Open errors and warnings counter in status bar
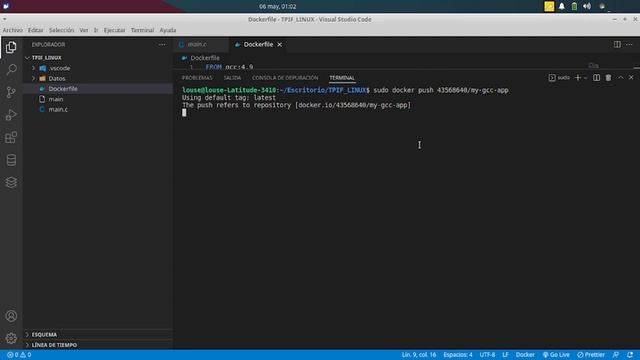 coord(19,355)
